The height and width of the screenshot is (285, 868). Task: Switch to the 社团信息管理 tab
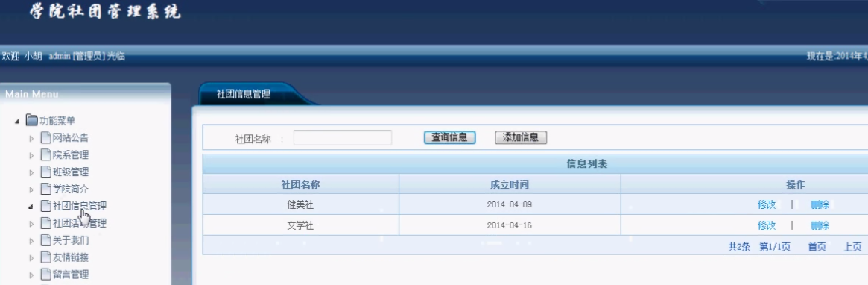tap(244, 94)
